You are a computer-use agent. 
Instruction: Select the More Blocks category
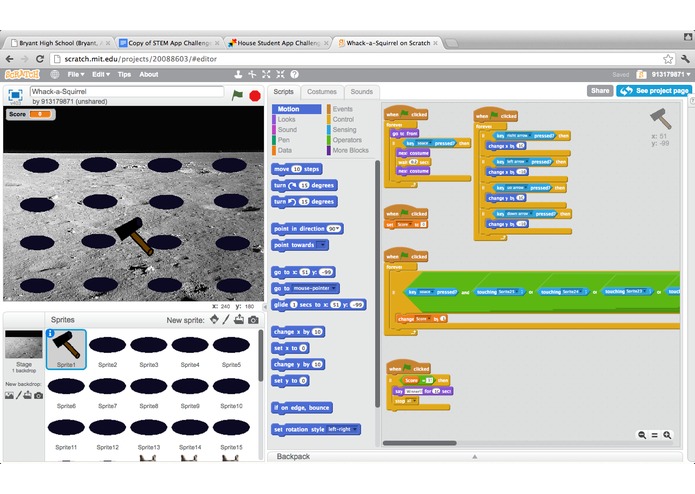point(350,150)
